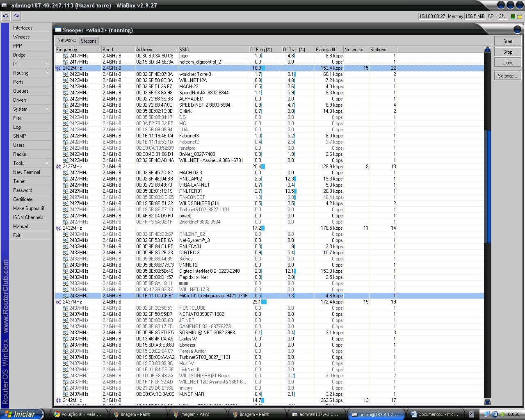Click the Memory 106.5 MiB status field
Screen dimensions: 525x420
pyautogui.click(x=475, y=16)
